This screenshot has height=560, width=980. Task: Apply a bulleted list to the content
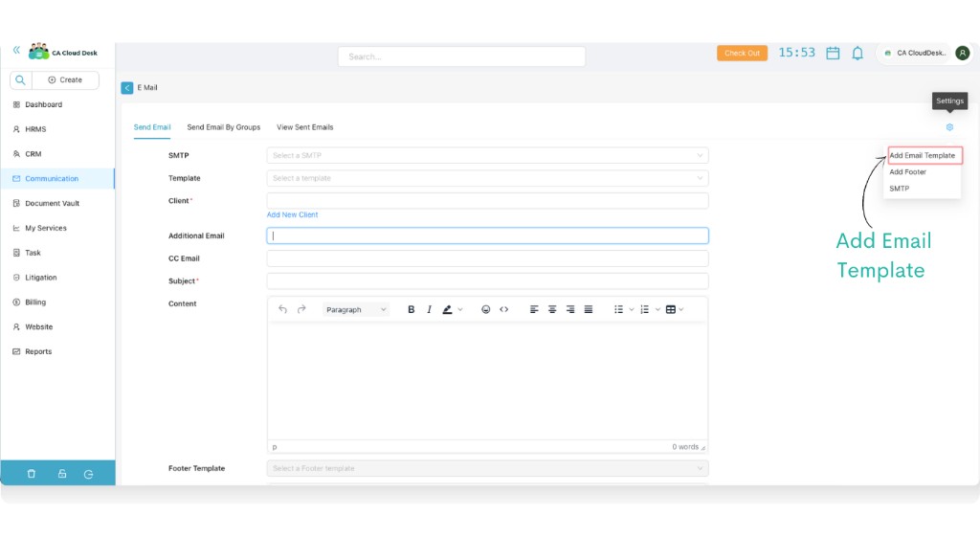coord(617,308)
